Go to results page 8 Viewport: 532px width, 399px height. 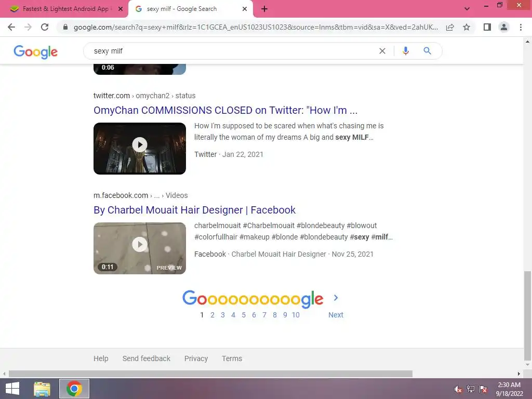point(275,315)
